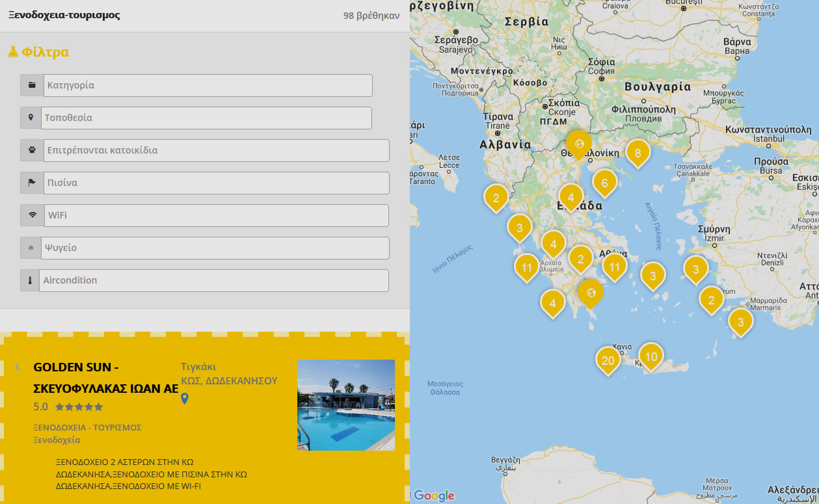
Task: Click the flag icon beside Πισίνα
Action: tap(32, 183)
